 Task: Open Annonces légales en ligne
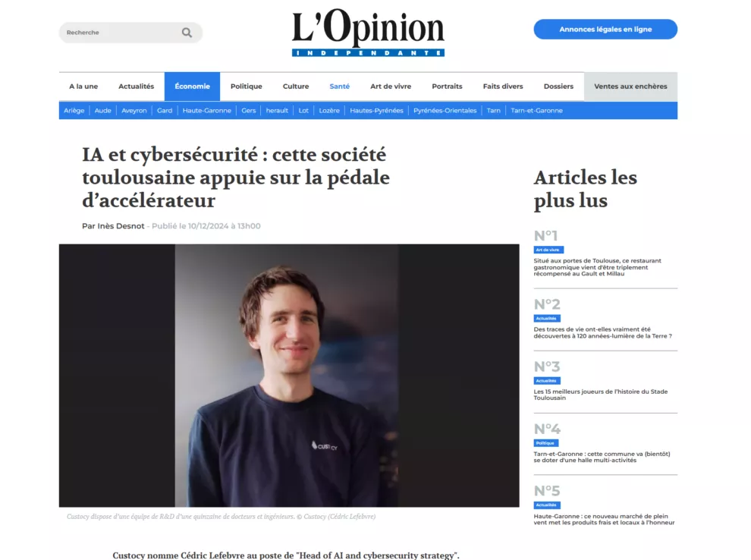pyautogui.click(x=605, y=30)
